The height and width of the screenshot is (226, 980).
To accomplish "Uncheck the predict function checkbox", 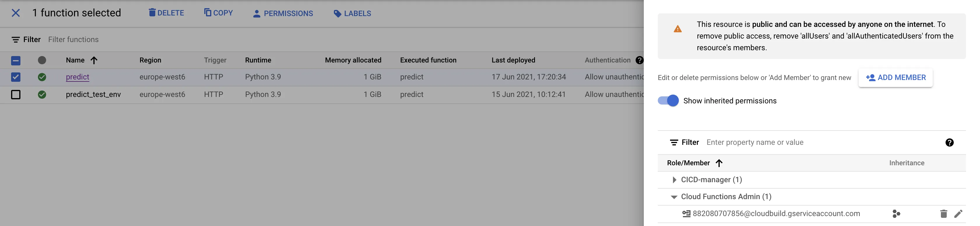I will (15, 77).
